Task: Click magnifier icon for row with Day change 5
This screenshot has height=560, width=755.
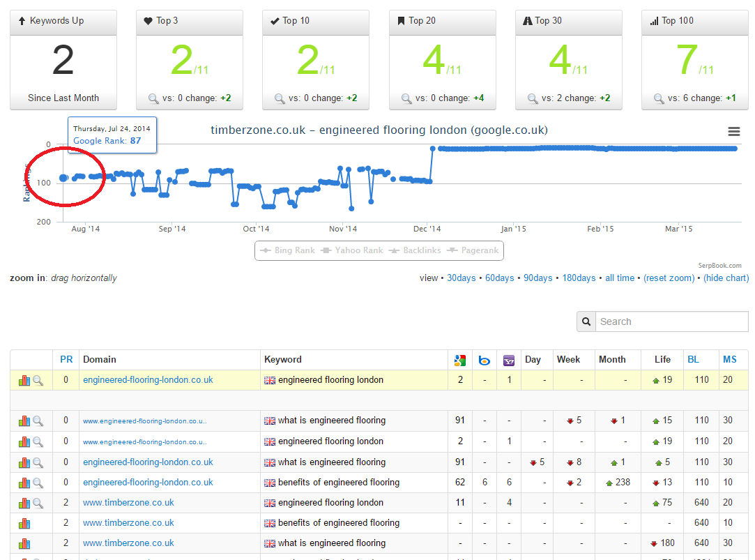Action: pos(38,463)
